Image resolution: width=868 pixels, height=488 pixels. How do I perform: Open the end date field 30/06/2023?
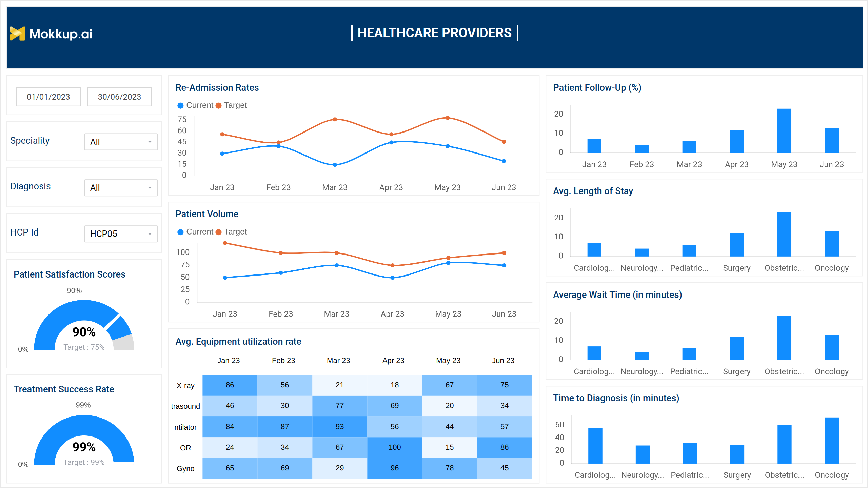119,97
